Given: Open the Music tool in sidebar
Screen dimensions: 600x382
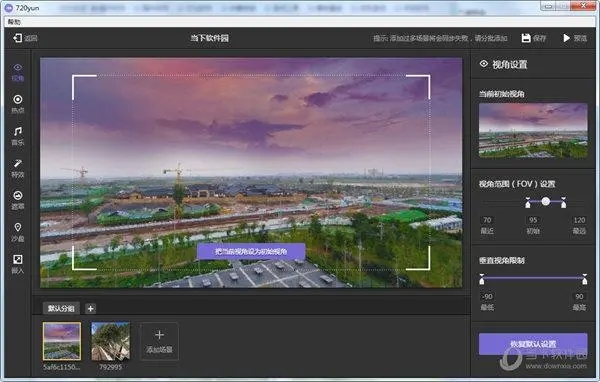Looking at the screenshot, I should pos(18,136).
